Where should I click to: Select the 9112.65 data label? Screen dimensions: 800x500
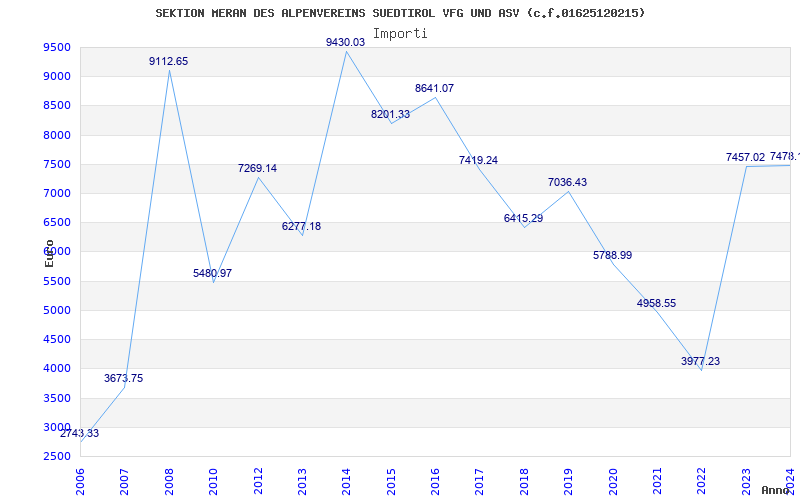[168, 61]
